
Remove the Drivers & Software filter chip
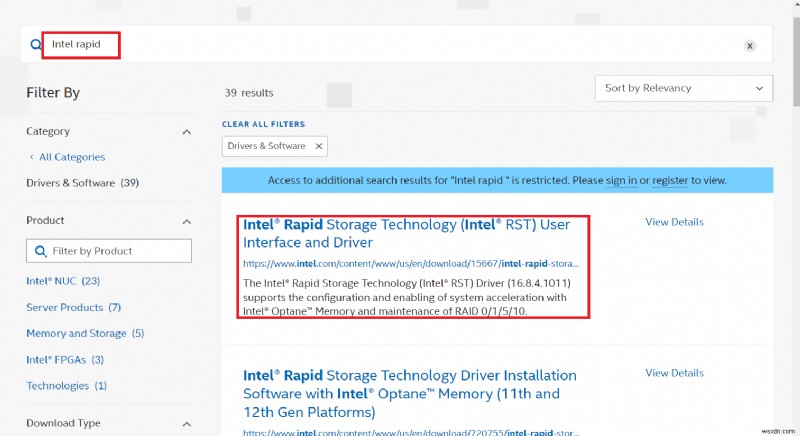coord(319,146)
